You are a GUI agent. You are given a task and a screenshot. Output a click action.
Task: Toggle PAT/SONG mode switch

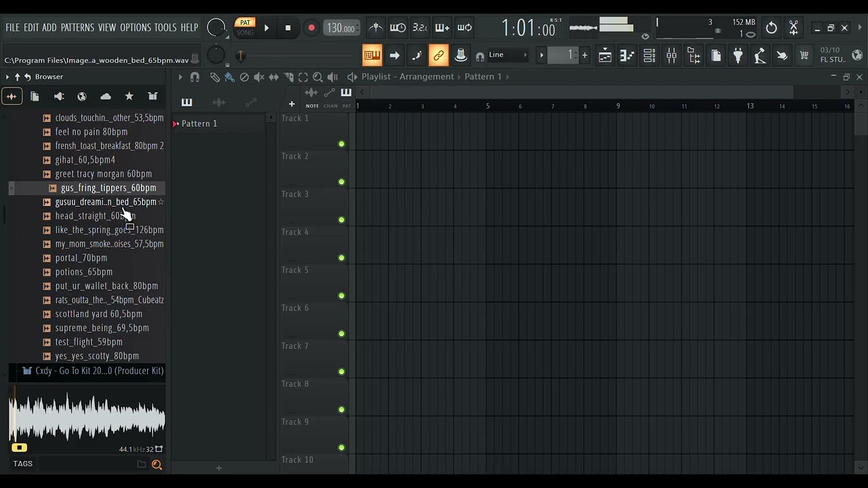point(245,27)
